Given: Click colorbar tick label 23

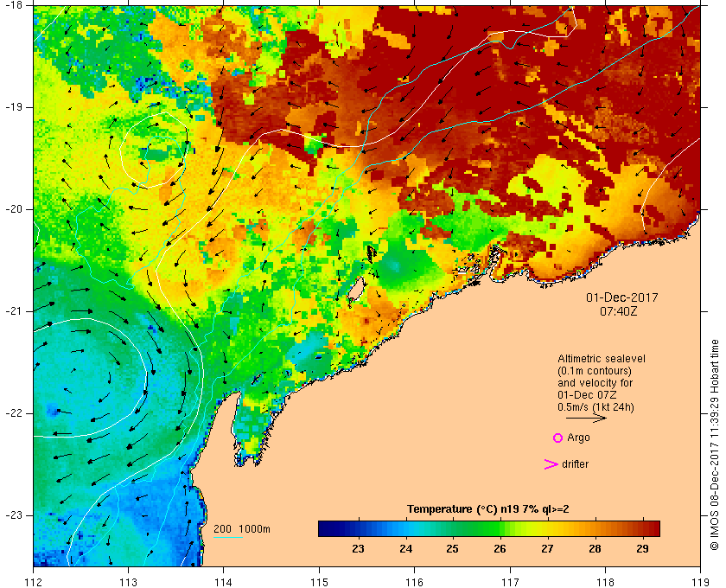Looking at the screenshot, I should [358, 548].
